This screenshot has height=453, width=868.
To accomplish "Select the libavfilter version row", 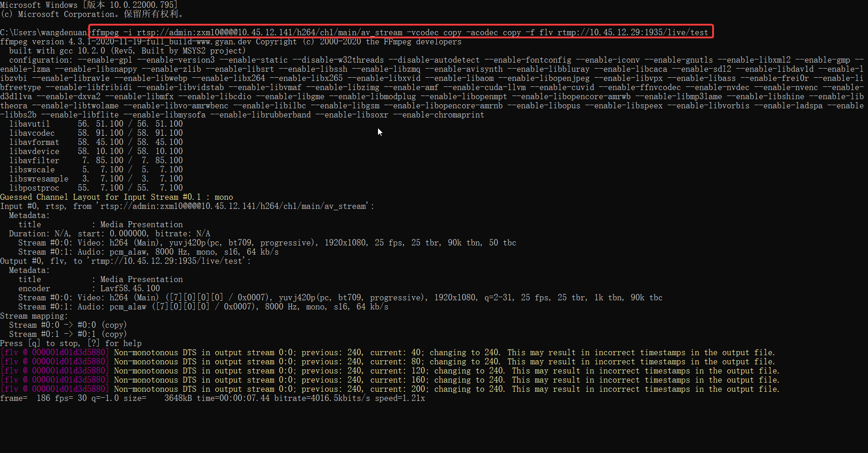I will click(96, 160).
